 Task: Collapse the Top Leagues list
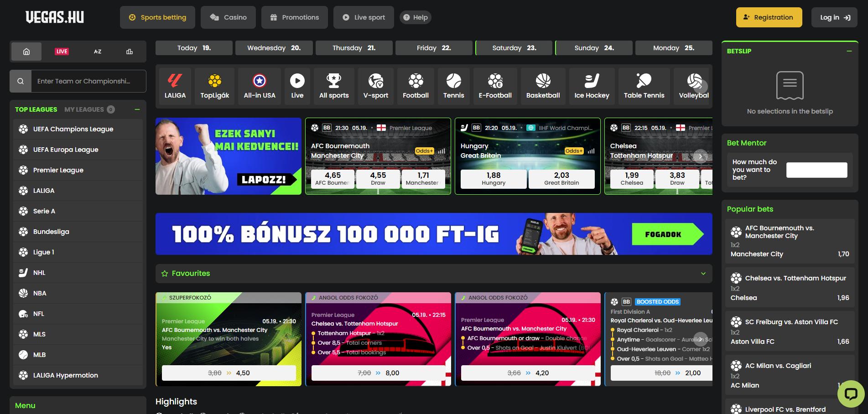tap(137, 109)
